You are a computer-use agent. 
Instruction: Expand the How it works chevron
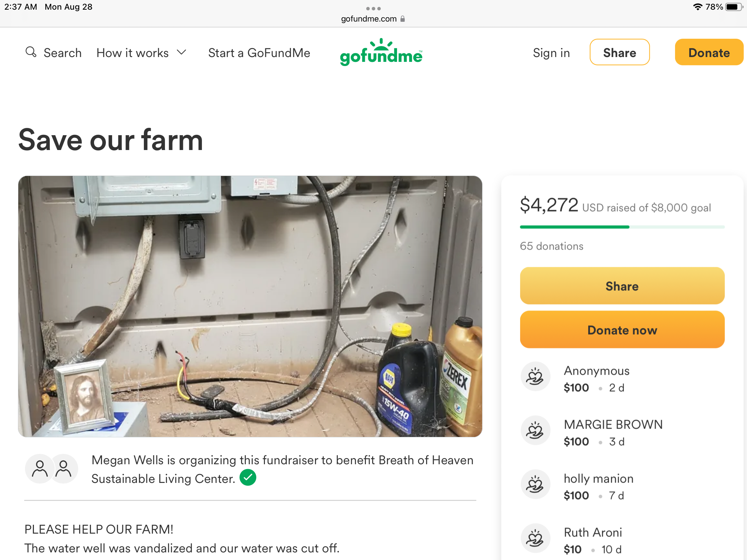182,53
